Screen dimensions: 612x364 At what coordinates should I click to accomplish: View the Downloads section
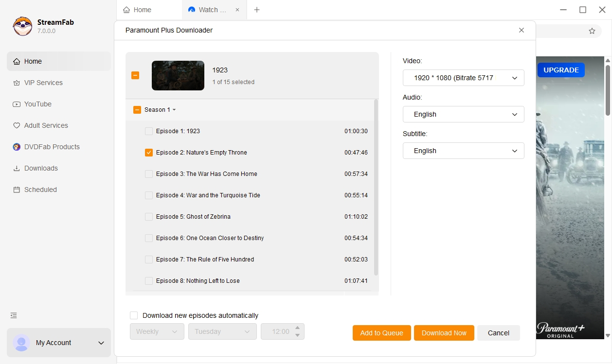click(41, 168)
